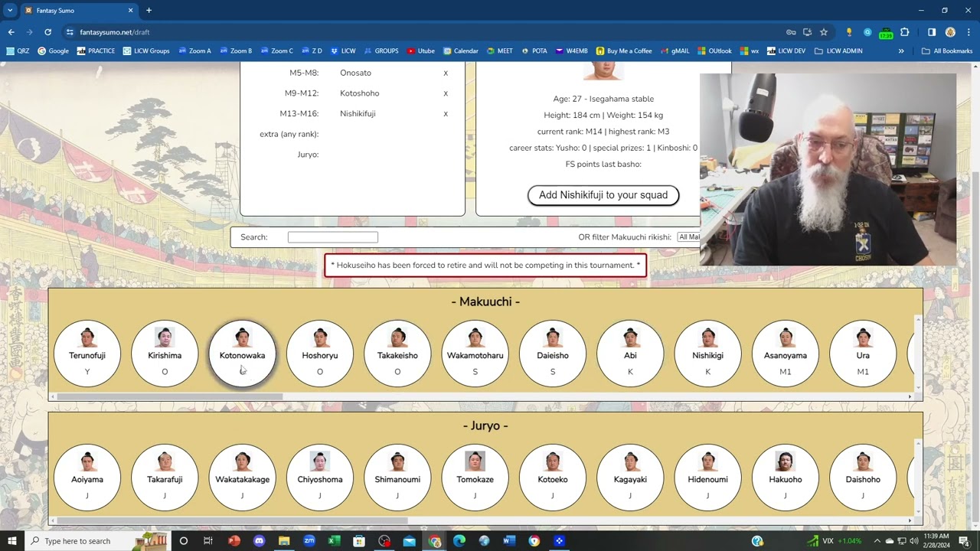Show hidden system tray icons
The image size is (980, 551).
coord(877,541)
